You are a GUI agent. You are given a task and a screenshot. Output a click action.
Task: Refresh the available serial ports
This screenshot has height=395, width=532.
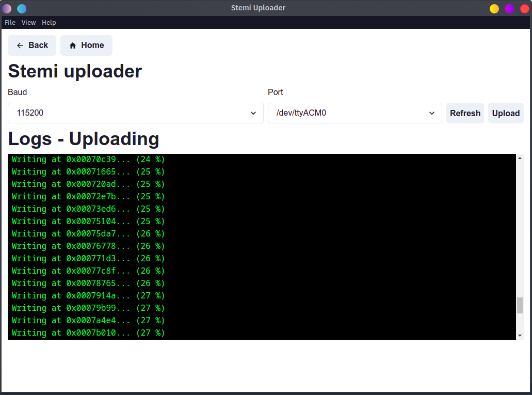pos(464,113)
